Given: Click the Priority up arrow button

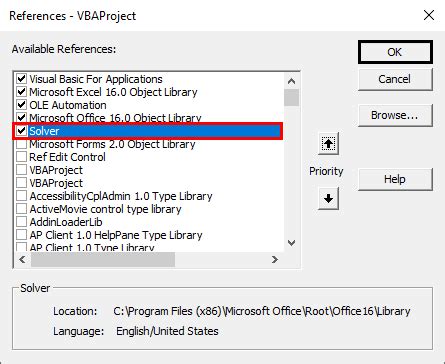Looking at the screenshot, I should point(328,144).
